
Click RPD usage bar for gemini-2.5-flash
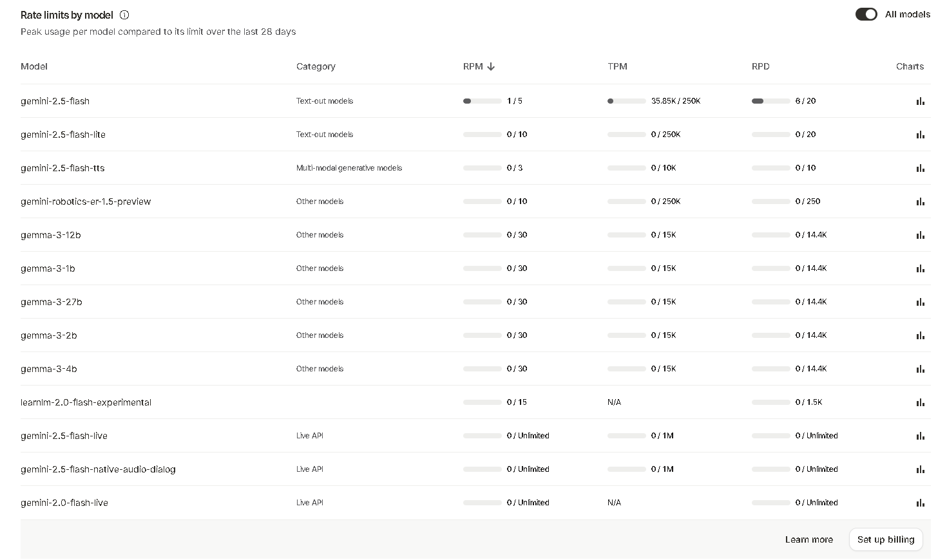(x=771, y=101)
